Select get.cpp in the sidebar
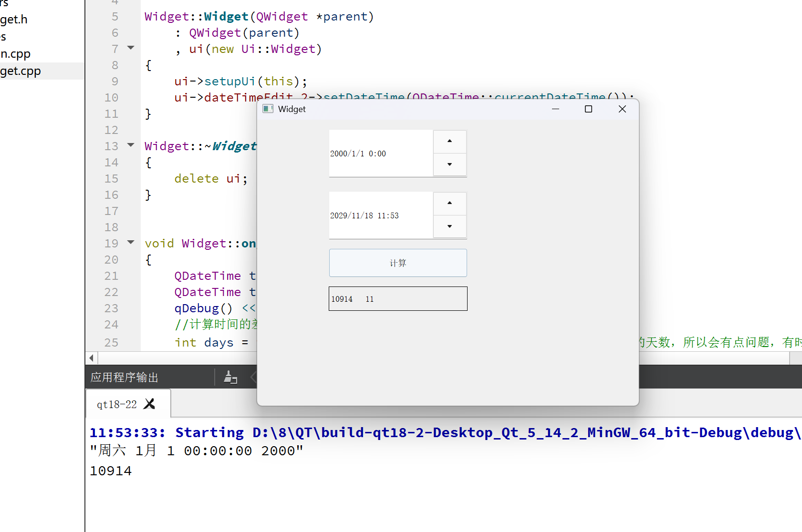 pos(20,71)
